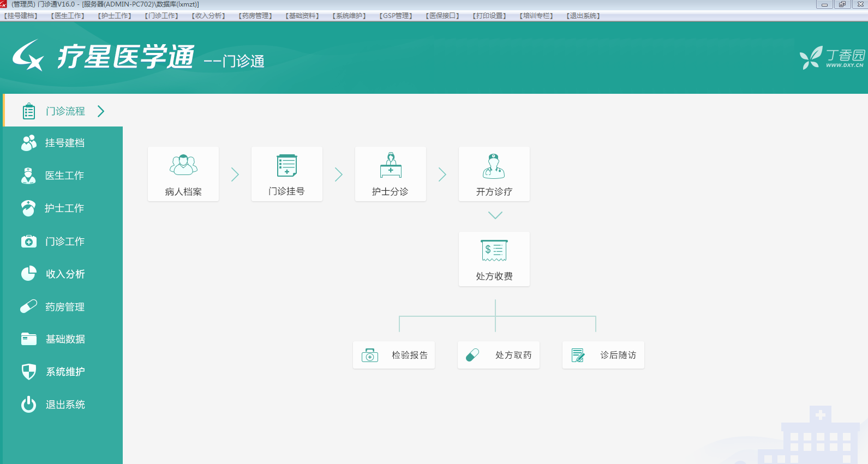Go to 系统维护 in the sidebar

65,372
